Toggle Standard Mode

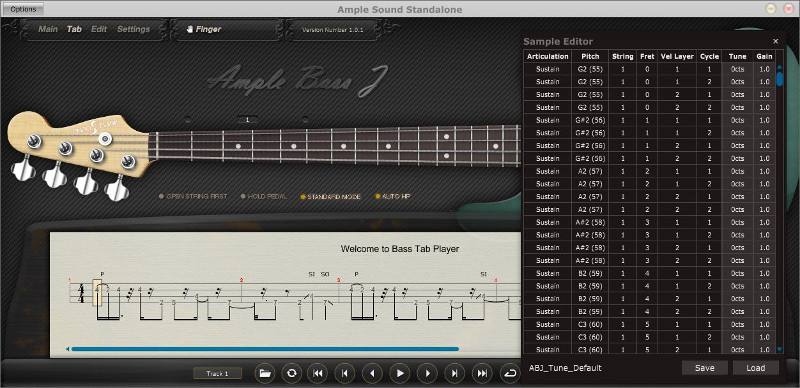(x=330, y=196)
